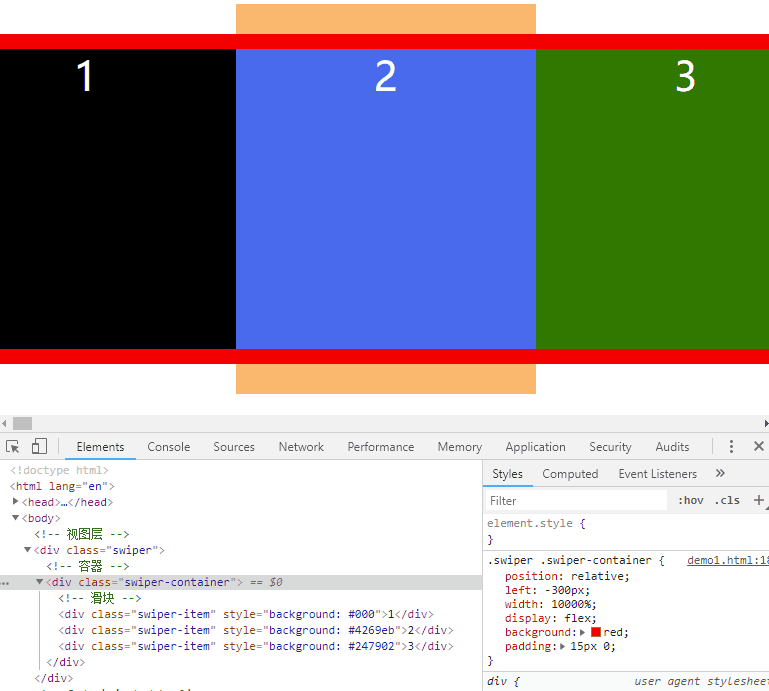Open the Security tab
This screenshot has width=769, height=691.
point(610,447)
